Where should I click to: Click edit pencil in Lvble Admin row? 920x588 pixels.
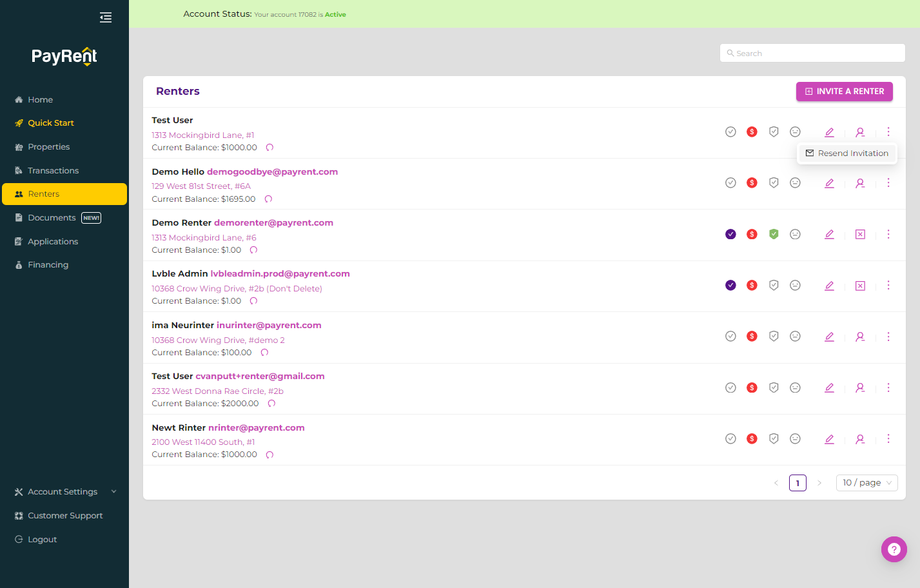829,286
